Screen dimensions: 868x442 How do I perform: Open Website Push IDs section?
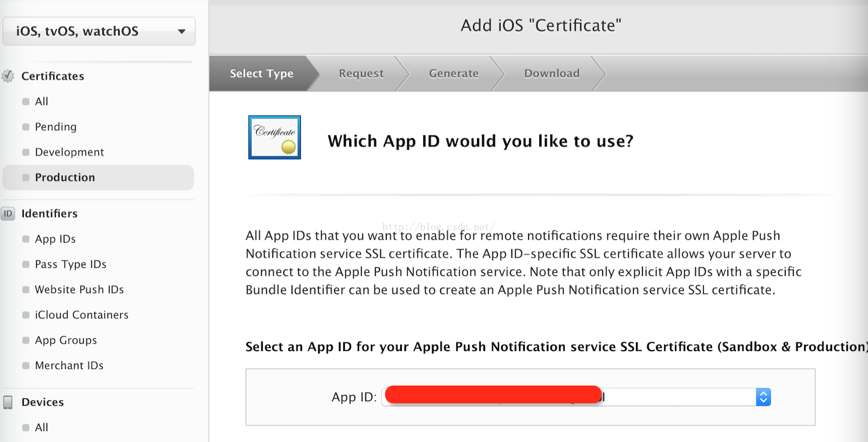point(79,289)
